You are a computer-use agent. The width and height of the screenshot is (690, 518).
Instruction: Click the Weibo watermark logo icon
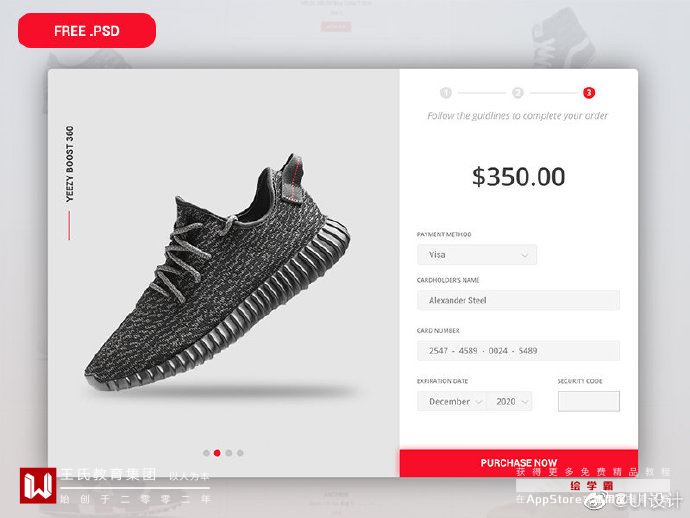pos(597,500)
